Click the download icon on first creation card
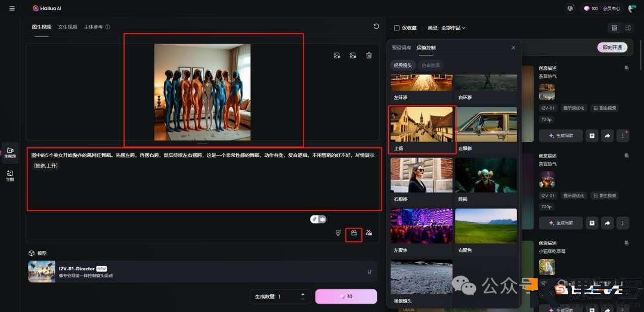Screen dimensions: 644x312 (x=592, y=136)
